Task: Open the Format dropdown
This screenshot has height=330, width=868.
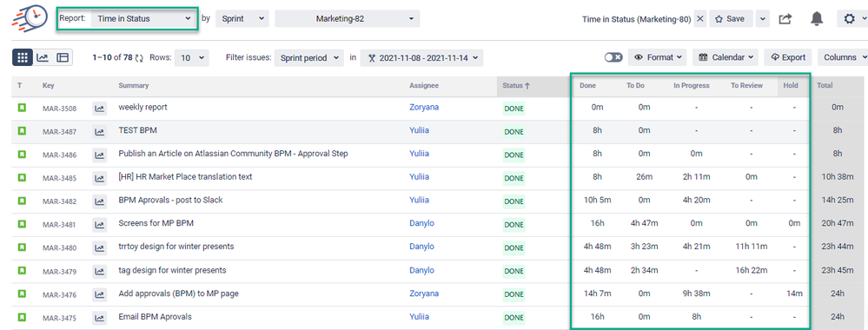Action: (x=657, y=57)
